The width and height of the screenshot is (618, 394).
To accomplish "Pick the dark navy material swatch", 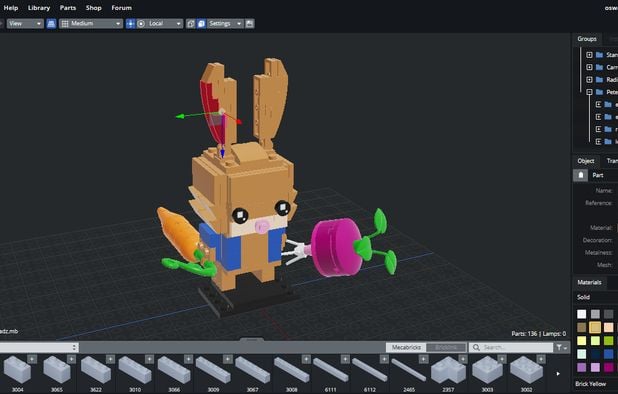I will [x=595, y=354].
